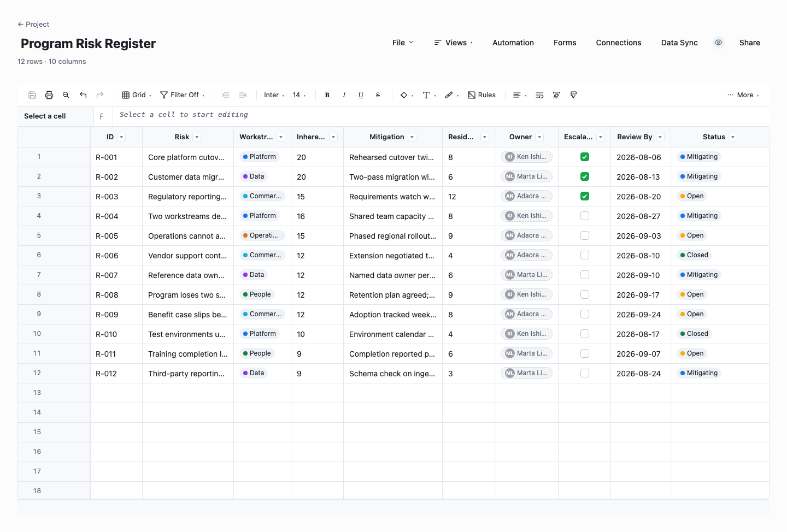Go back to Project via the arrow link
Image resolution: width=787 pixels, height=532 pixels.
[33, 24]
